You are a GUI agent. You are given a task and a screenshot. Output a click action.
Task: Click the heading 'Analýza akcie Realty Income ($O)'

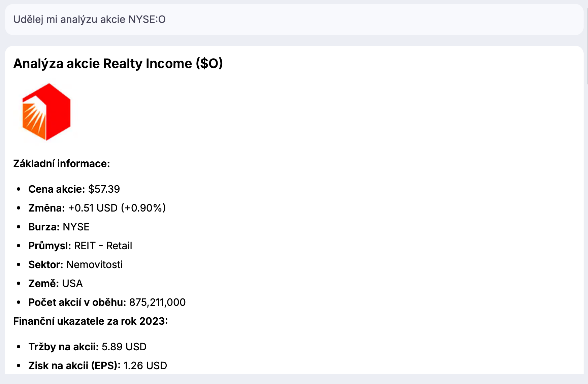pos(118,64)
